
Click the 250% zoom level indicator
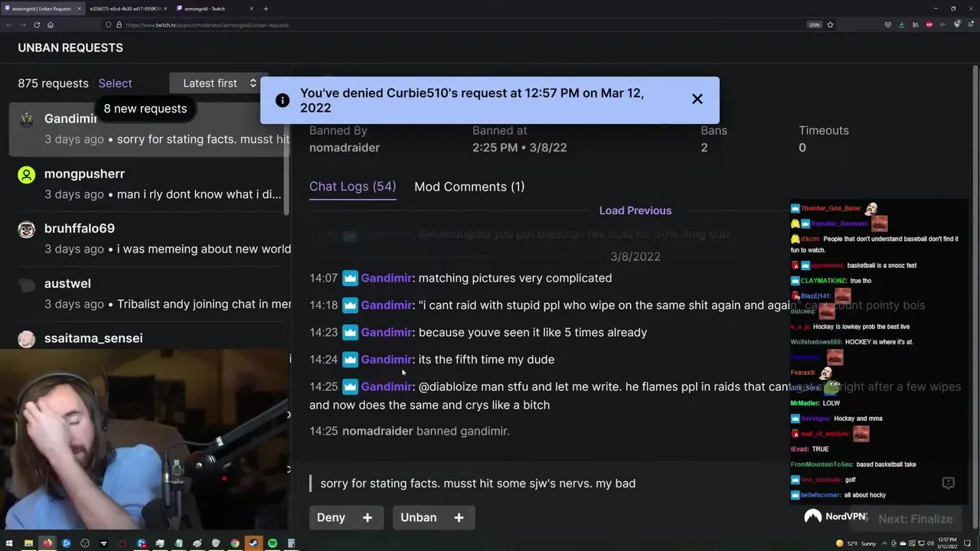click(x=815, y=24)
